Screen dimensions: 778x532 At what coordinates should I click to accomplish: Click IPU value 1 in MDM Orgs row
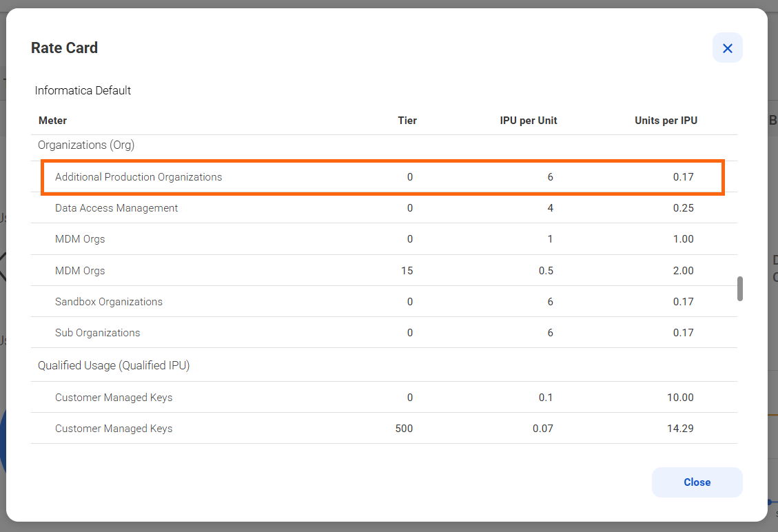point(551,239)
